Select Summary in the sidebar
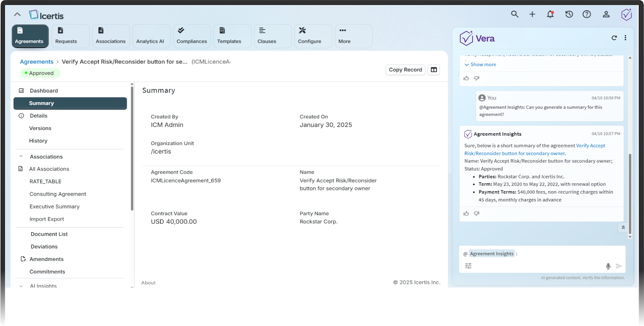 [x=70, y=103]
